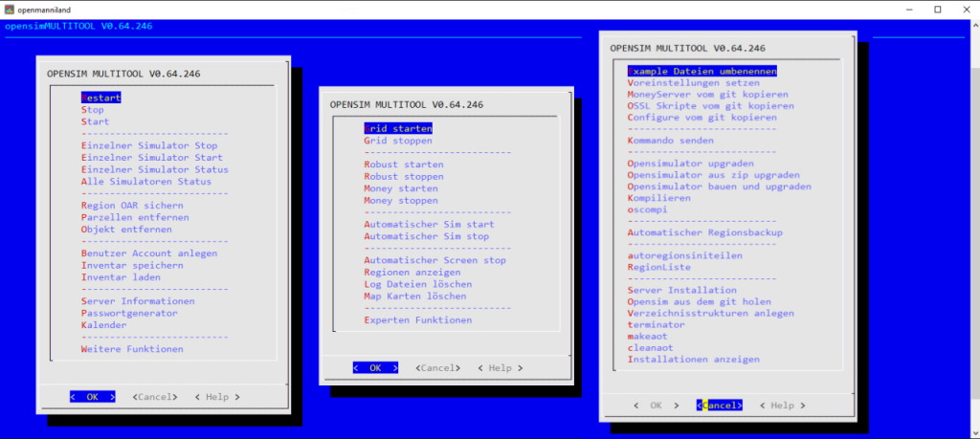This screenshot has width=980, height=439.
Task: Select Region OAR sichern
Action: tap(132, 206)
